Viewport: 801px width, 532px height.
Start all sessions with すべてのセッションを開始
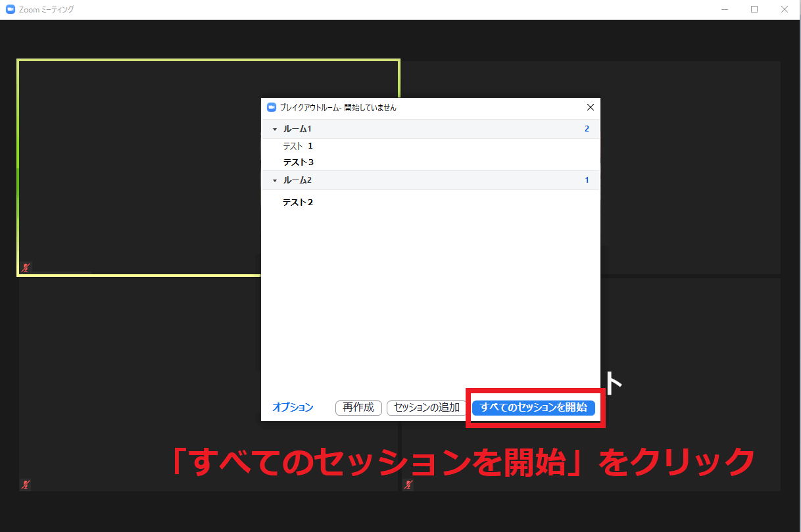click(533, 408)
